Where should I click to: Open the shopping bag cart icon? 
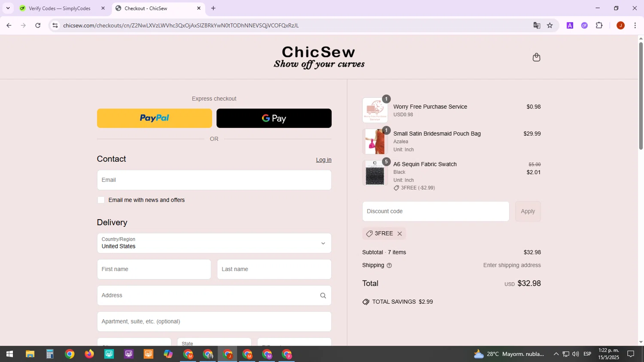[x=536, y=57]
